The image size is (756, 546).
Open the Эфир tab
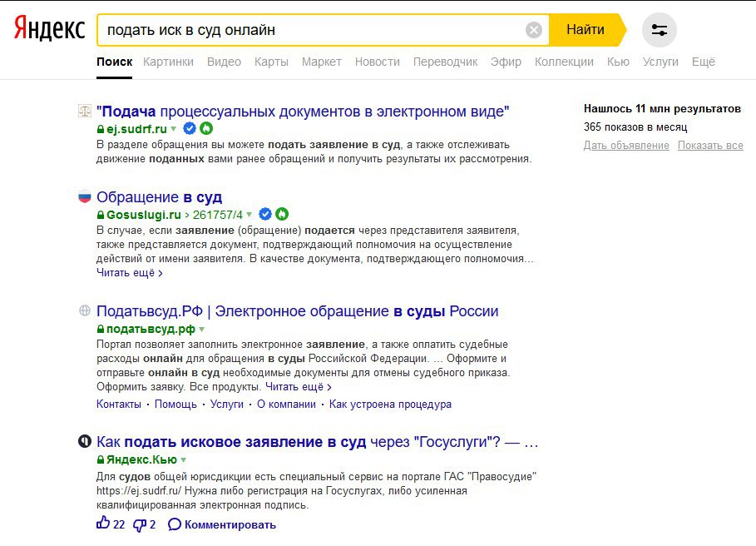506,62
